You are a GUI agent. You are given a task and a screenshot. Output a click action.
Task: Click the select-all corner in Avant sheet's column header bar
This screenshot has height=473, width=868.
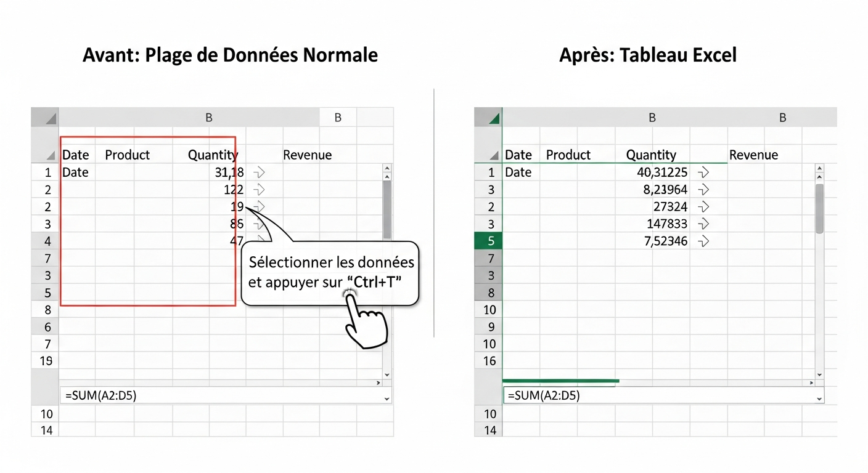tap(45, 118)
